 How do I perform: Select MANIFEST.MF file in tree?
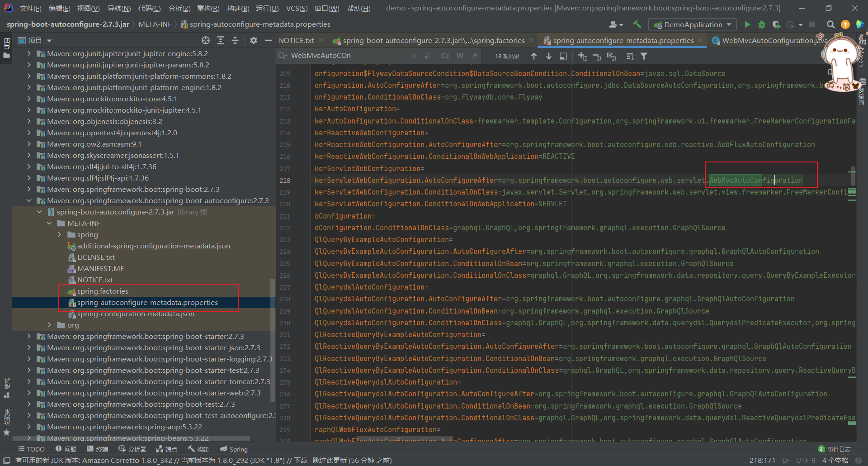[100, 268]
